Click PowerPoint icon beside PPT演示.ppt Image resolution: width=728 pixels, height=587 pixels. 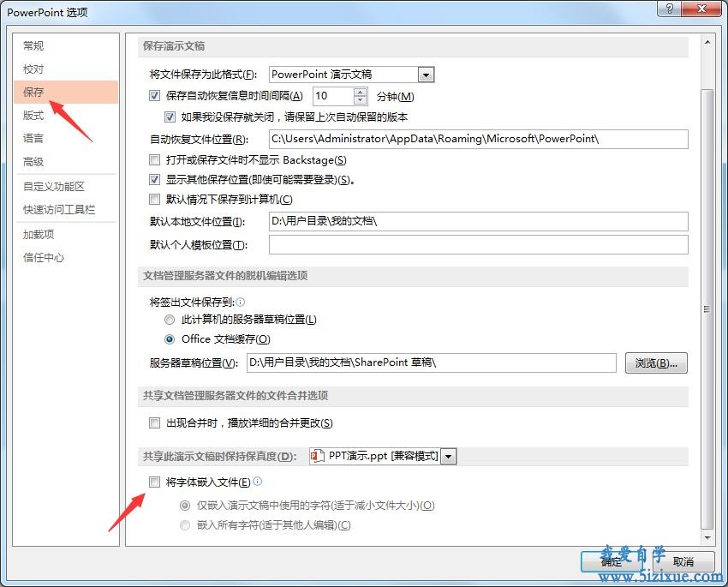318,456
